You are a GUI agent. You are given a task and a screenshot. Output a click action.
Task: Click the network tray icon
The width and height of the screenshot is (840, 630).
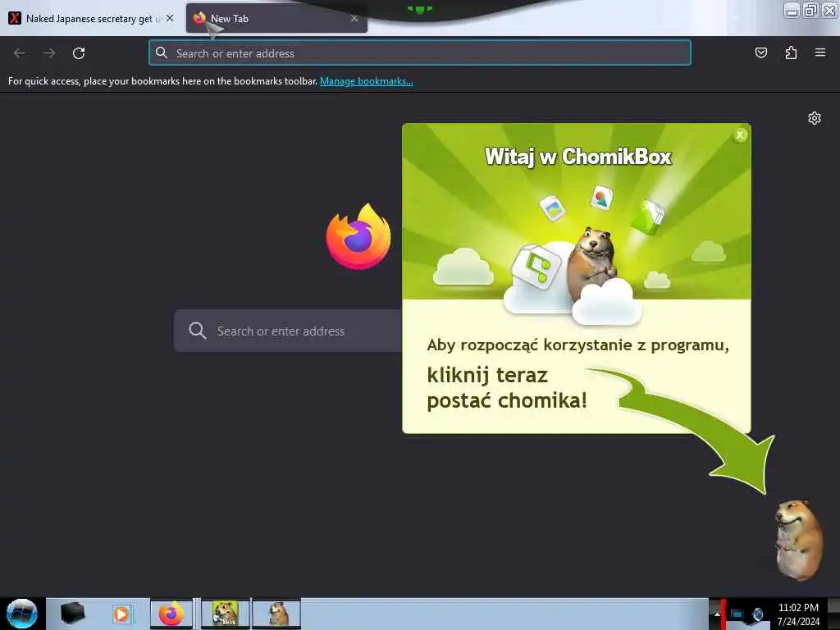click(737, 614)
